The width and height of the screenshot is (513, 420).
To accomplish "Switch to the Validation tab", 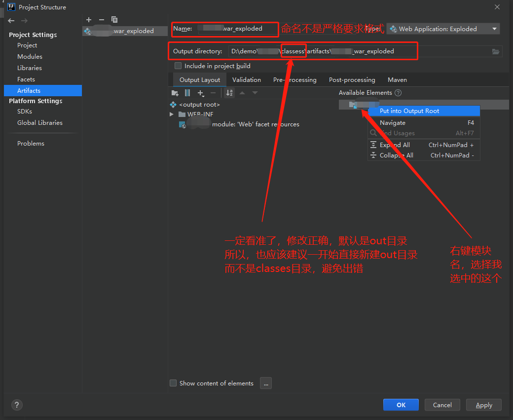I will (246, 80).
